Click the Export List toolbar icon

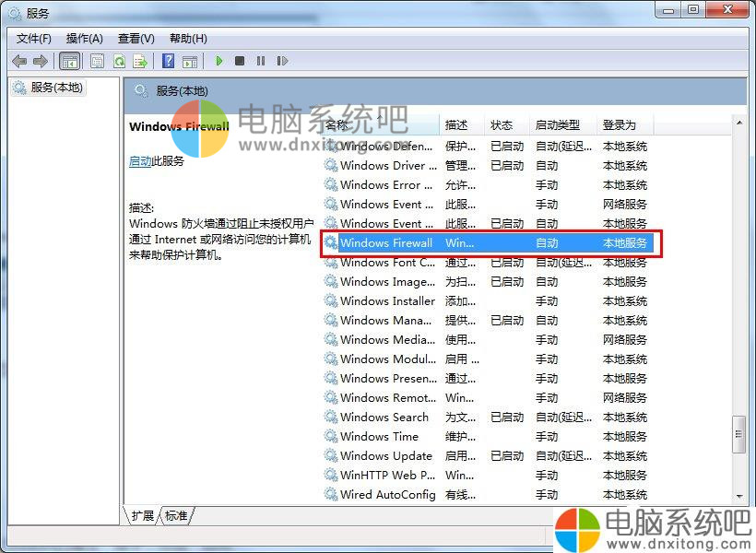point(140,61)
